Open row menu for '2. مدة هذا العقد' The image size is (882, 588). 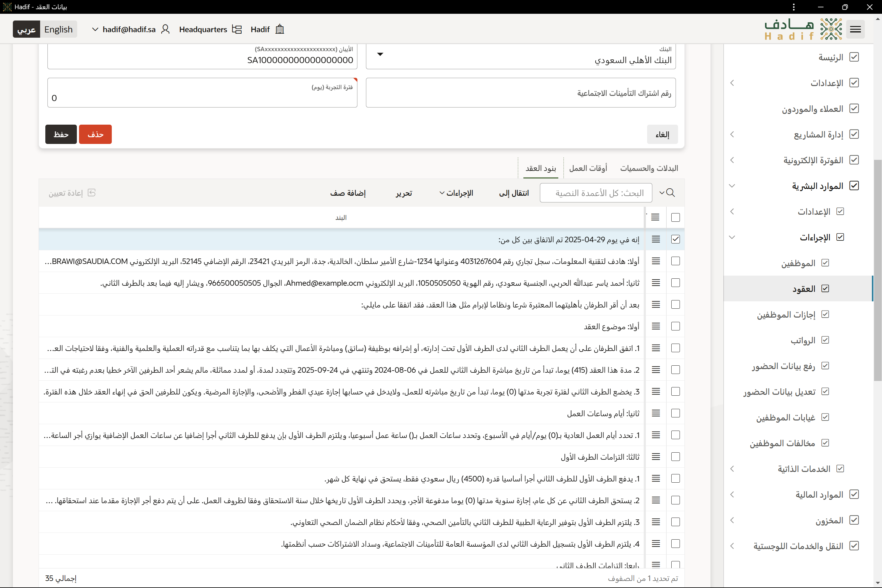click(656, 370)
